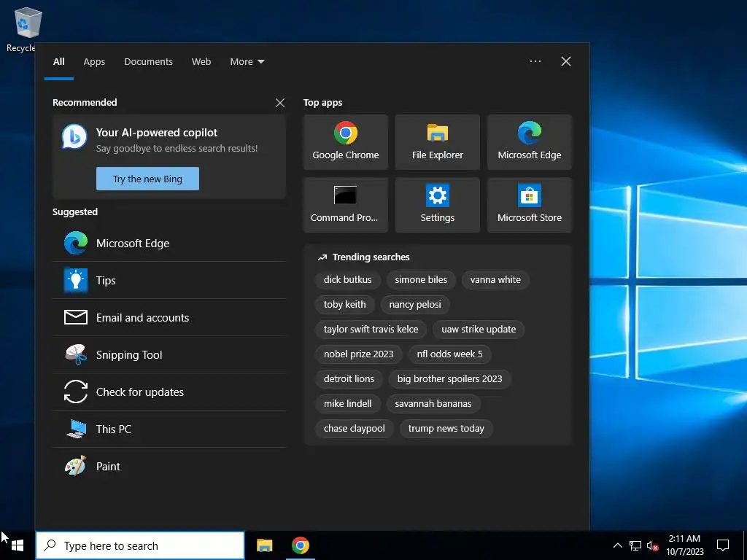Open Email and accounts suggestion
Viewport: 747px width, 560px height.
click(169, 317)
